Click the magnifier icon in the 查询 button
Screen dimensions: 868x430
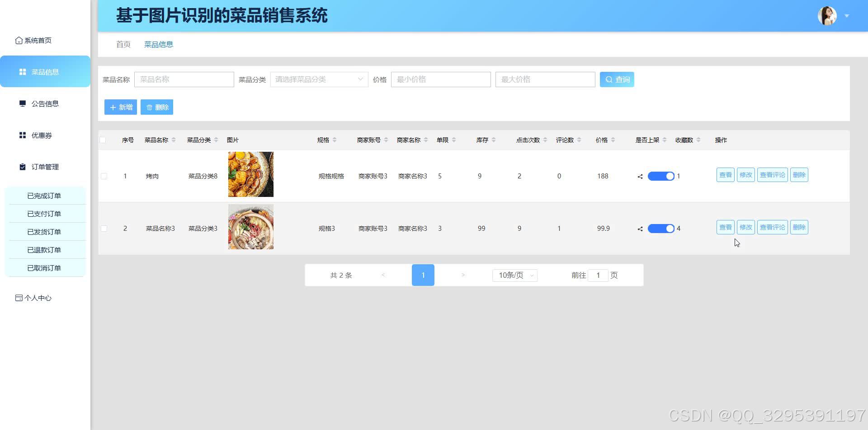tap(609, 79)
